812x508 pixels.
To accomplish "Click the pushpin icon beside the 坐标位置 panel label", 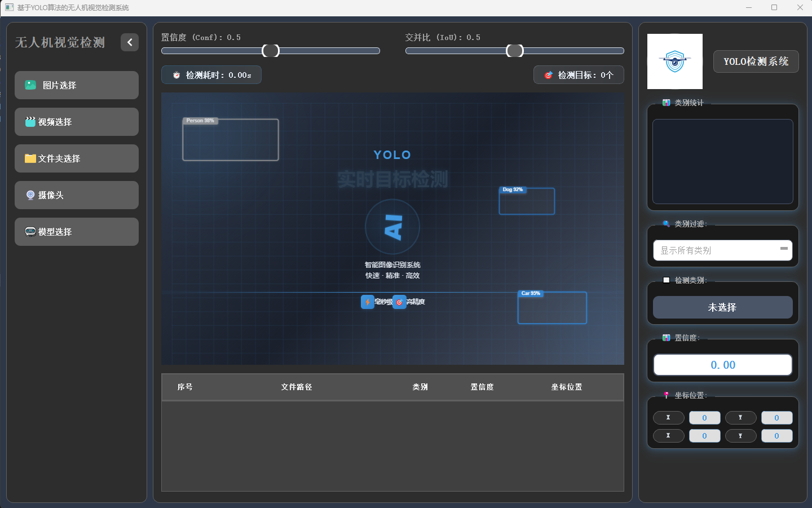I will [x=667, y=395].
